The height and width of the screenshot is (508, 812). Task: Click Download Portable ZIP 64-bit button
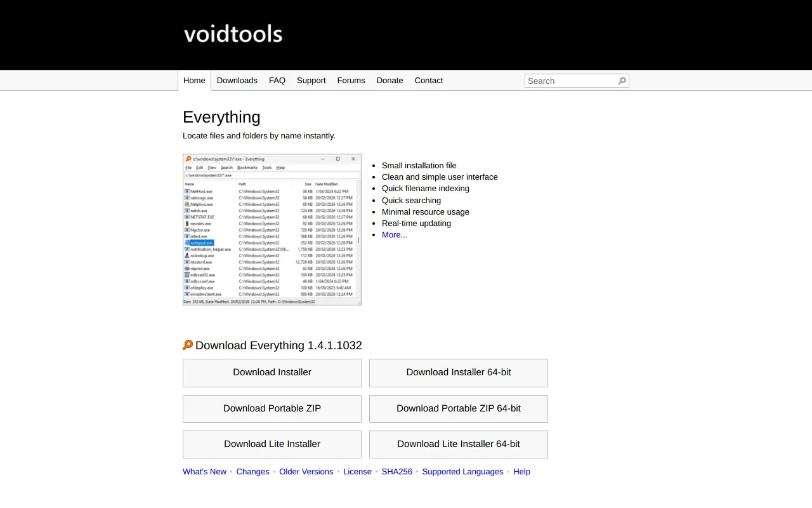459,409
